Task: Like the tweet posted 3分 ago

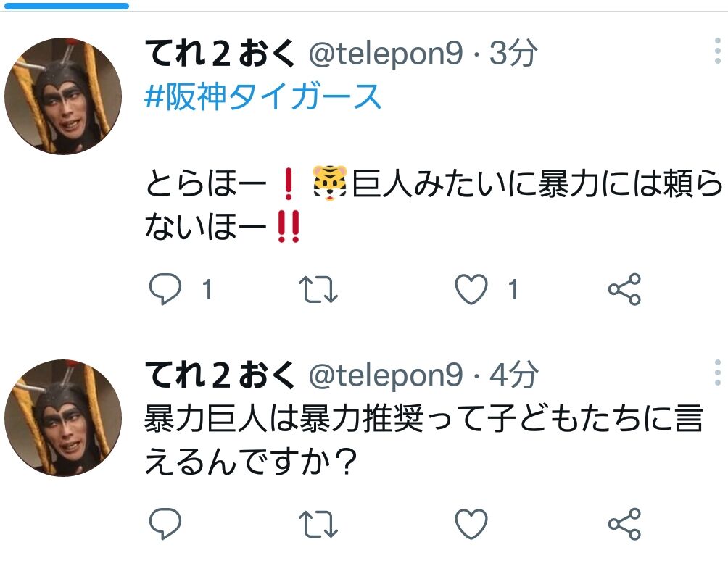Action: point(471,289)
